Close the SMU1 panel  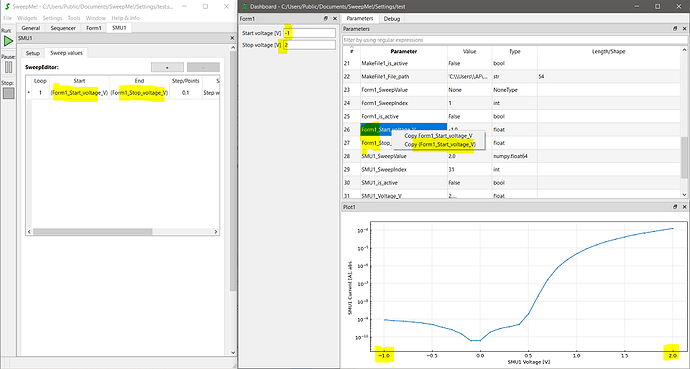[232, 38]
